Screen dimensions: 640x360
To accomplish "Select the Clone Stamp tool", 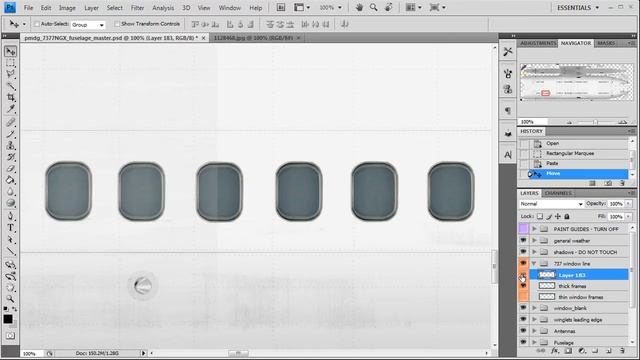I will pos(10,145).
